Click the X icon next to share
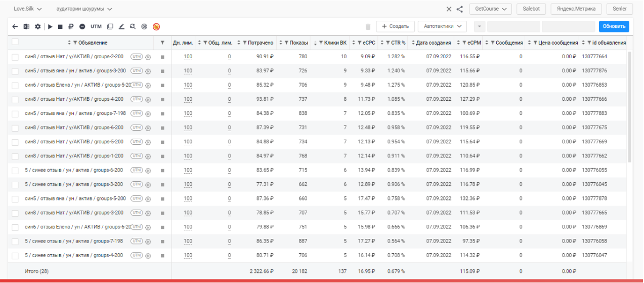The height and width of the screenshot is (283, 644). 449,9
